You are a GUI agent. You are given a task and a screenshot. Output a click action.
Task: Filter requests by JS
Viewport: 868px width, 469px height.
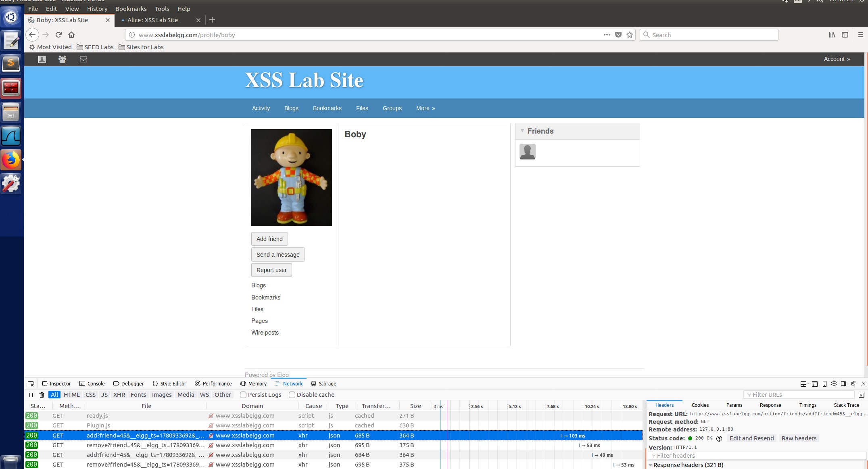(x=104, y=395)
